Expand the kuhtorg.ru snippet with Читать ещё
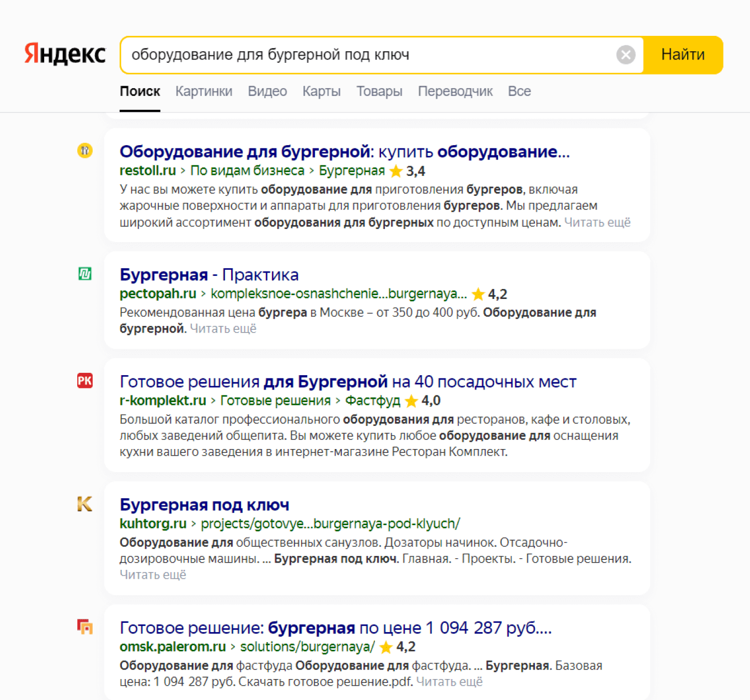 (x=153, y=574)
